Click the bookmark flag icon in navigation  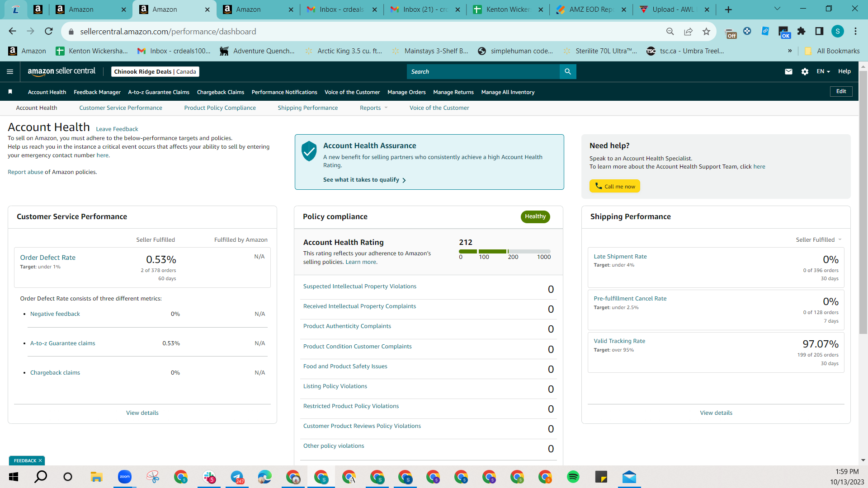pos(10,92)
